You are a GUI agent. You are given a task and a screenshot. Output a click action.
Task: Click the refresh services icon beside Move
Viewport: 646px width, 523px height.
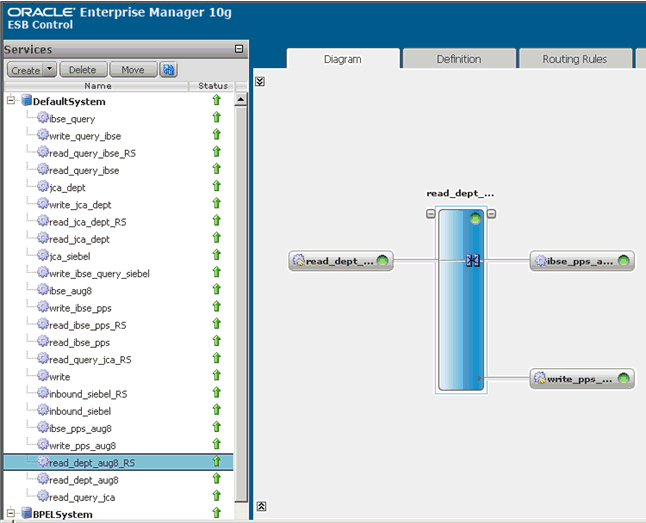[x=168, y=70]
